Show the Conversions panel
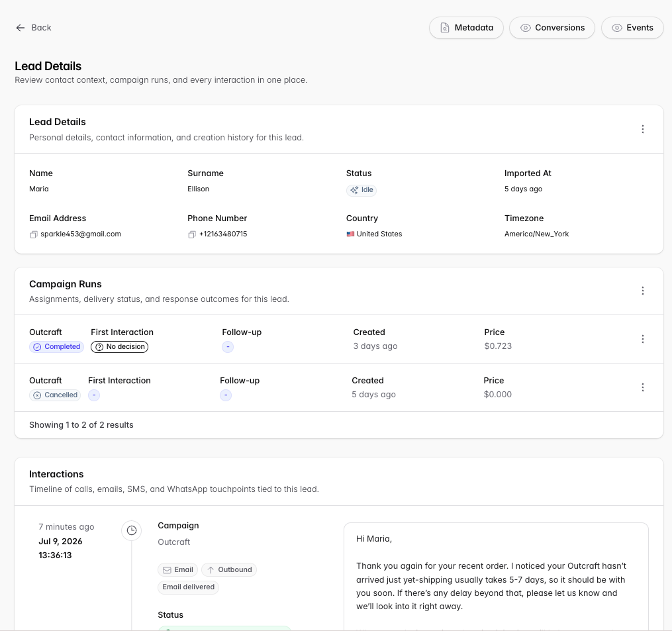672x631 pixels. click(552, 28)
